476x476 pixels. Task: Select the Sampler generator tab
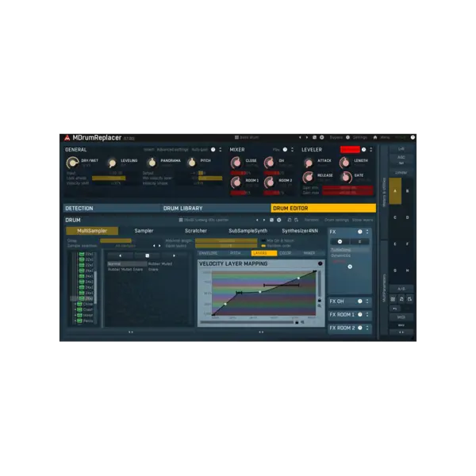point(144,231)
